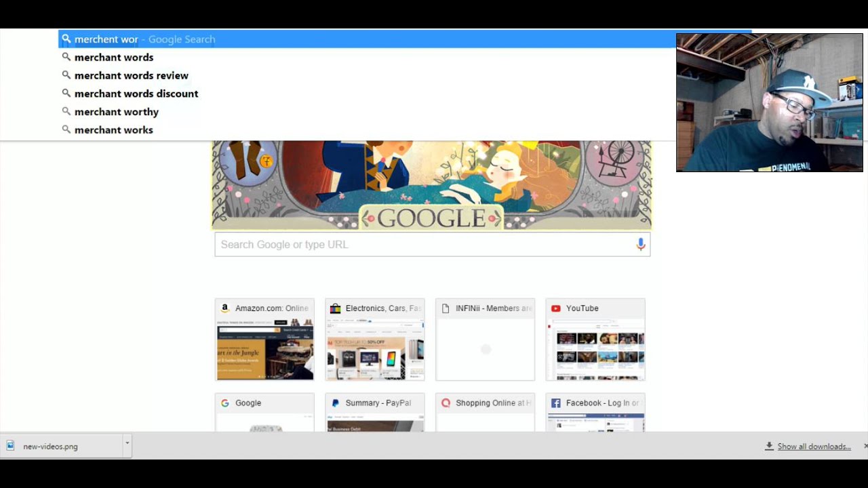Click the Facebook favicon on its tile
868x488 pixels.
point(556,403)
